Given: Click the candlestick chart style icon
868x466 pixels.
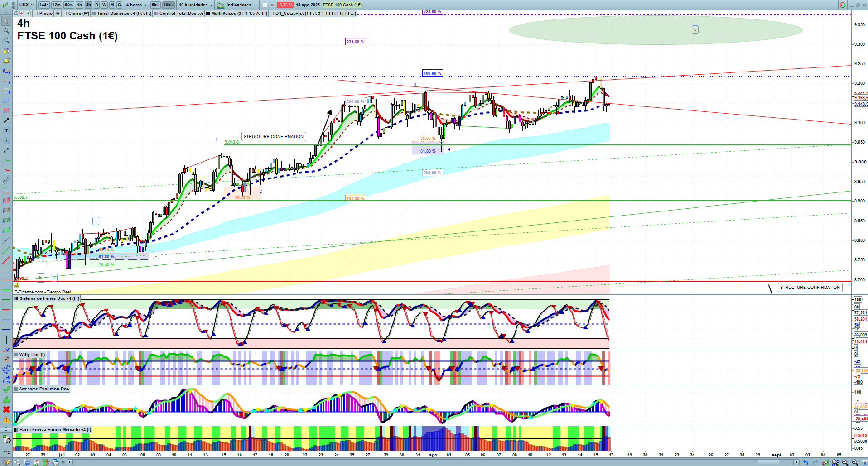Looking at the screenshot, I should (x=5, y=5).
